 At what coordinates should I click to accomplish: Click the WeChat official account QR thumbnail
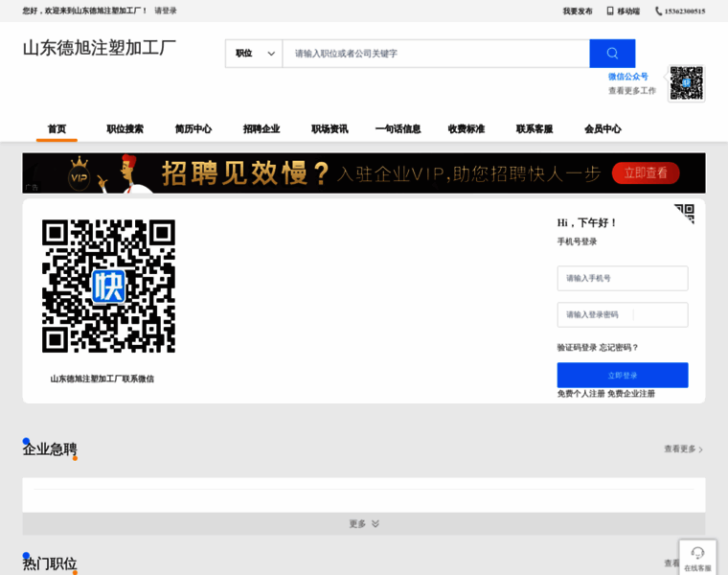coord(686,83)
